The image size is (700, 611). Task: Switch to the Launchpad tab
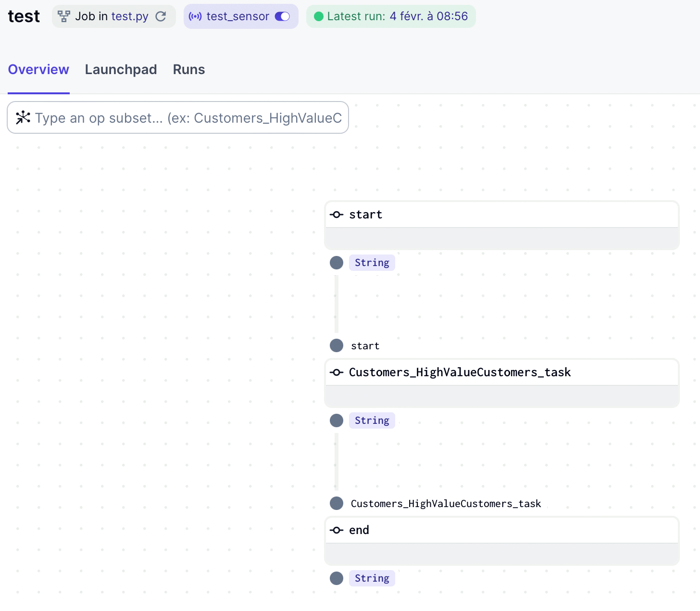121,70
